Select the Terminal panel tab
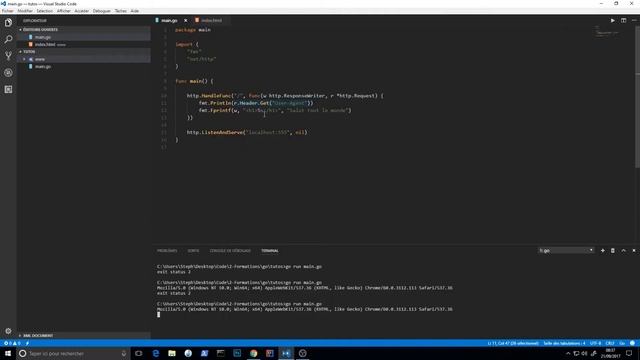 (270, 251)
